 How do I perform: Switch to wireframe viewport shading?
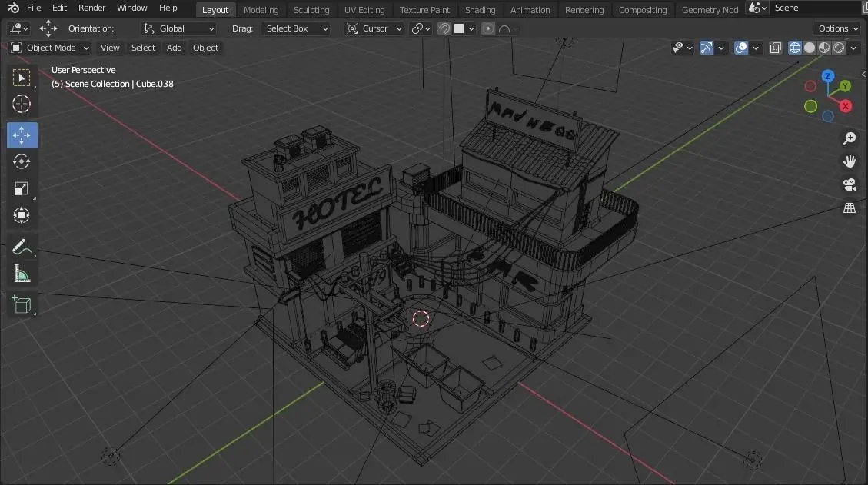tap(794, 48)
